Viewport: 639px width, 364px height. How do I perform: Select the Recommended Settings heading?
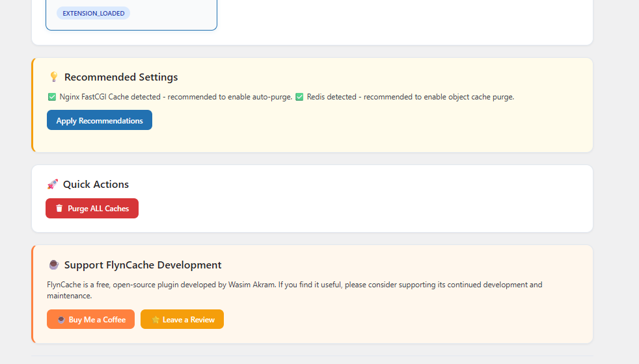[x=121, y=77]
